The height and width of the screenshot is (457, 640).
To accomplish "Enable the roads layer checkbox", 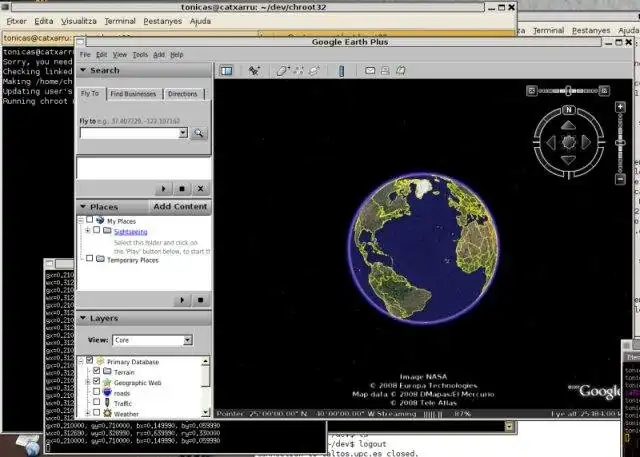I will tap(97, 392).
